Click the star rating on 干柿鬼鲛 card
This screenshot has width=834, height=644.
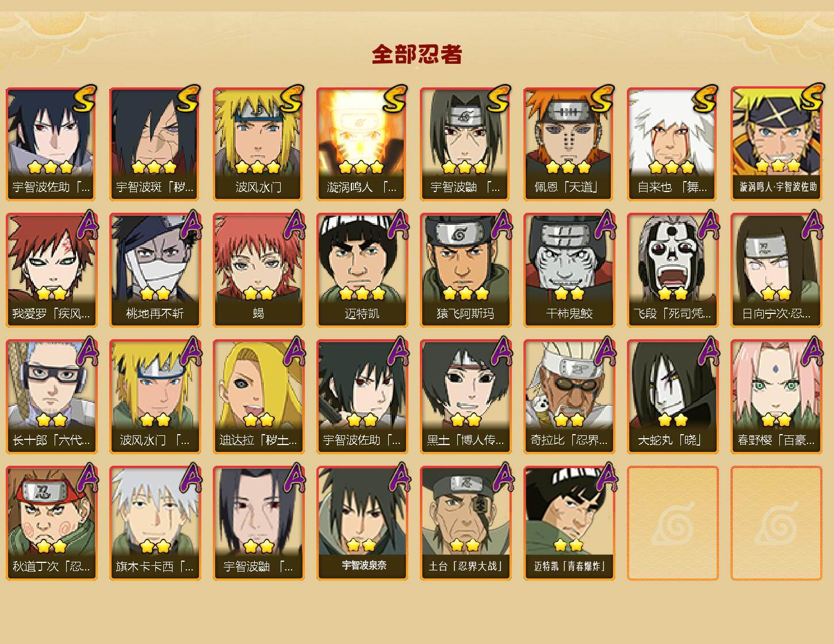click(x=569, y=293)
